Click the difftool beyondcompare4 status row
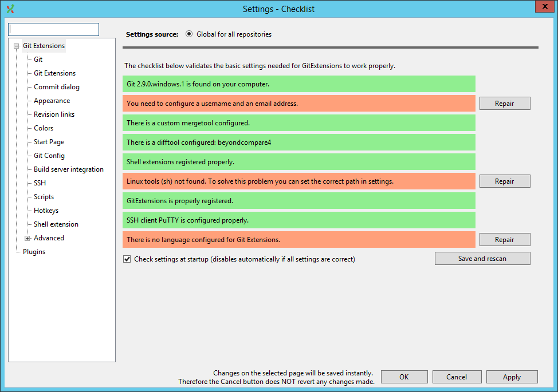 [299, 142]
